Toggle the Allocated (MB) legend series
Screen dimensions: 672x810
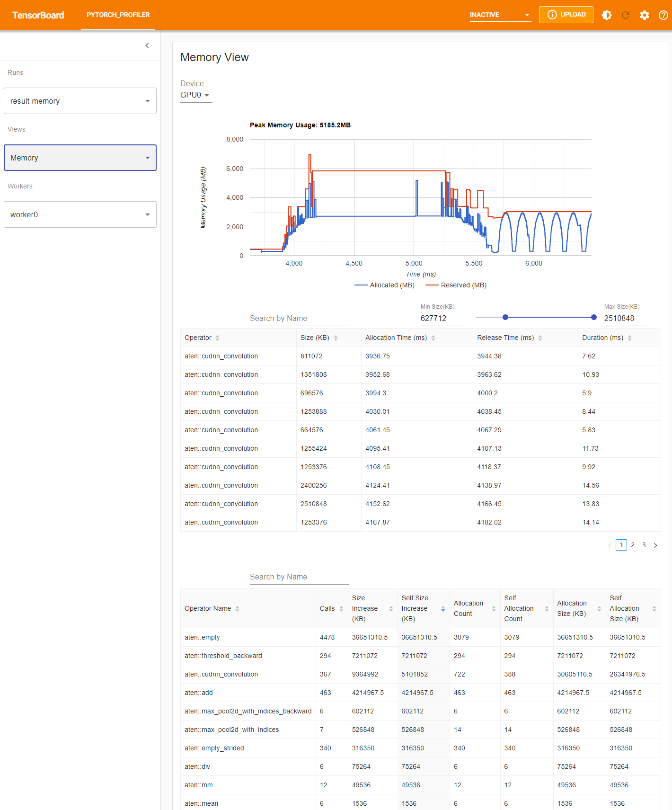[385, 285]
